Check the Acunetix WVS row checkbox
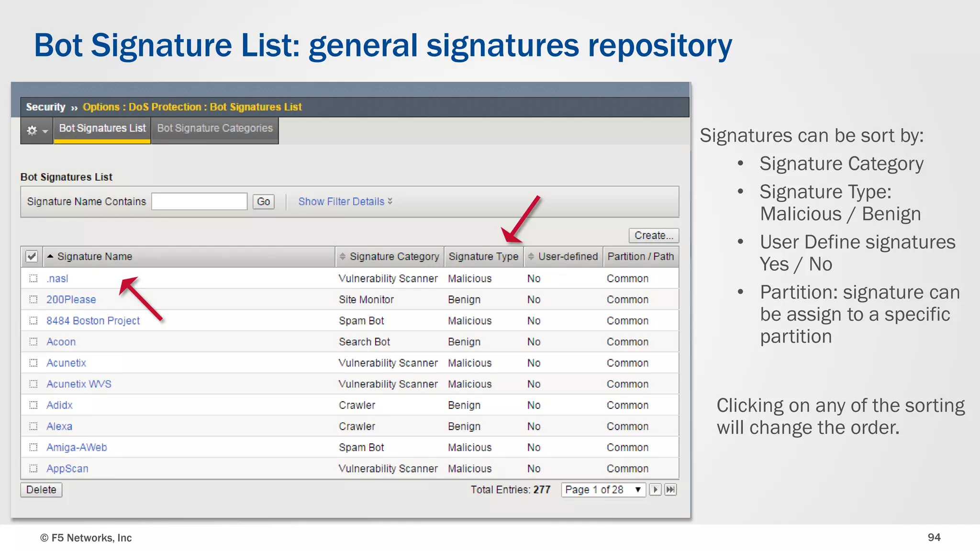Image resolution: width=980 pixels, height=551 pixels. point(33,384)
